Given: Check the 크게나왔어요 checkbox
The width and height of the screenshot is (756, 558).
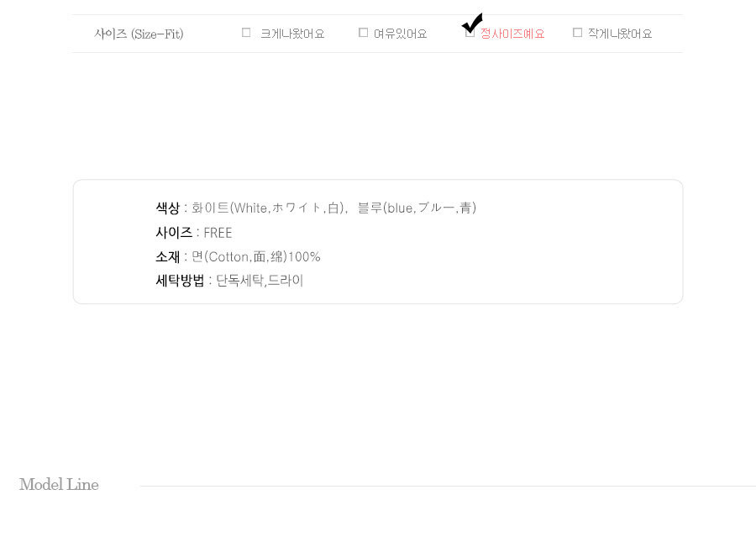Looking at the screenshot, I should pos(246,32).
